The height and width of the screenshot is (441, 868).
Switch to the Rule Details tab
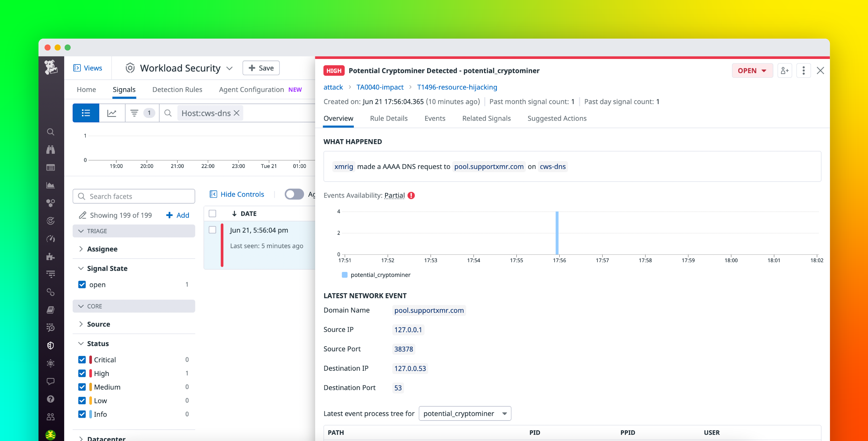389,118
